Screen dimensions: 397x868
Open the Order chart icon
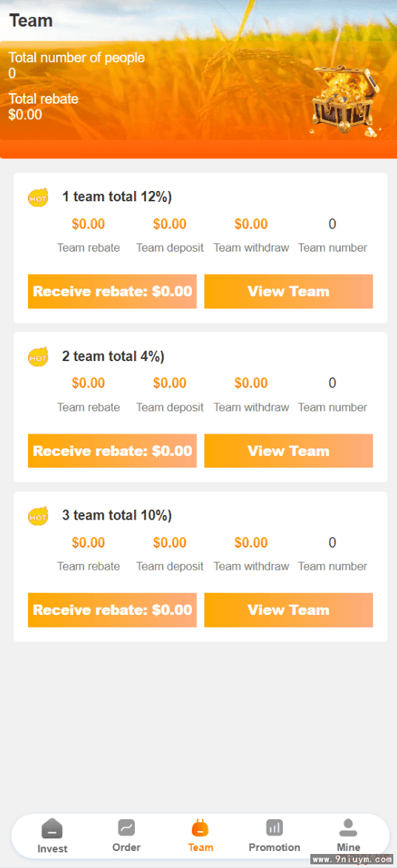pyautogui.click(x=127, y=827)
